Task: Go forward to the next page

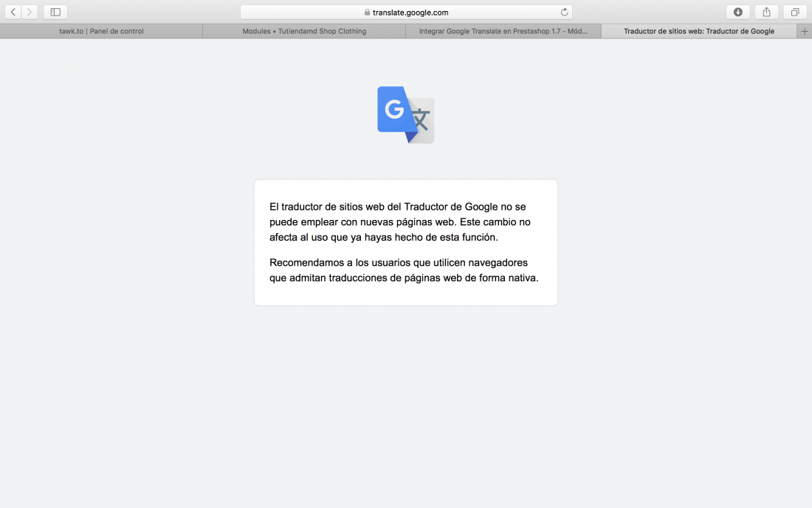Action: point(30,12)
